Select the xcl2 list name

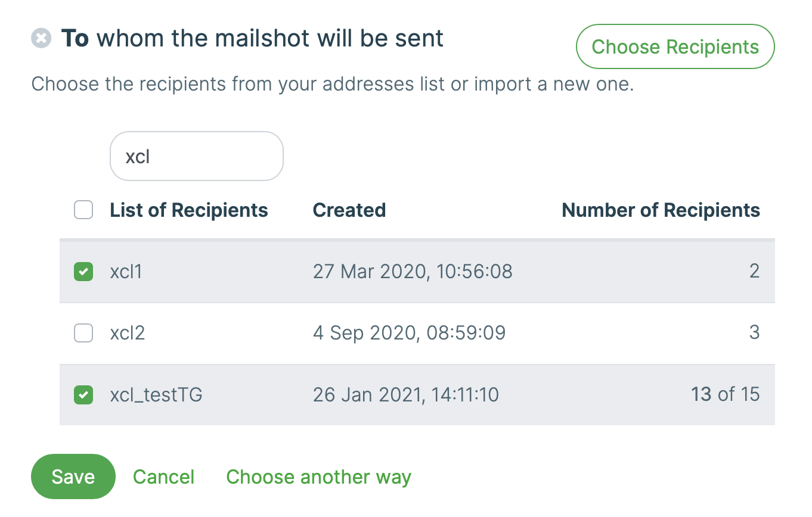point(128,333)
